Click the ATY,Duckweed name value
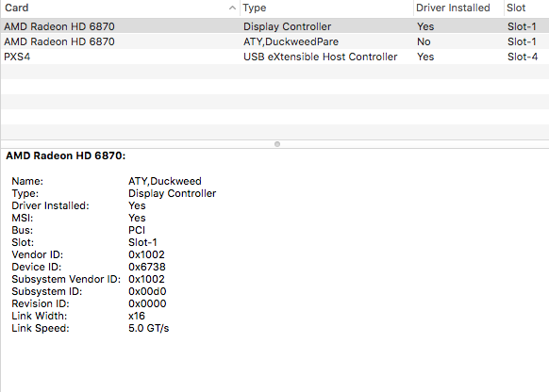 pos(164,181)
